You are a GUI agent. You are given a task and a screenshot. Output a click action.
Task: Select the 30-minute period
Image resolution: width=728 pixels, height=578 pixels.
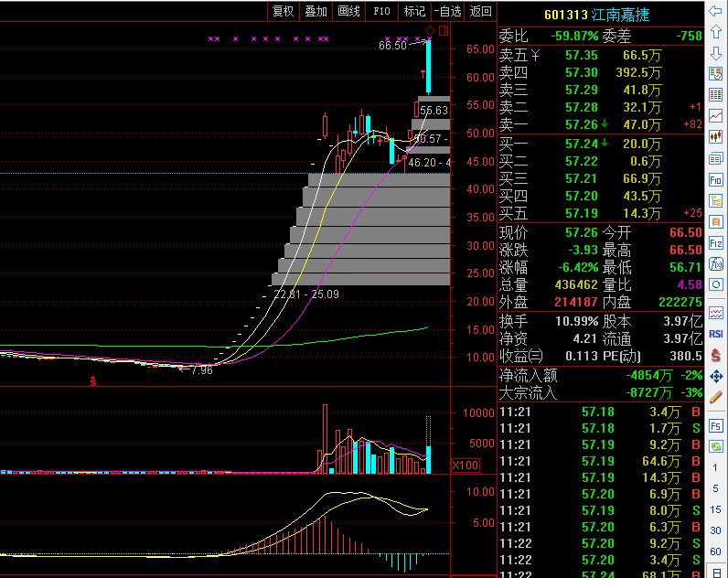tap(715, 530)
